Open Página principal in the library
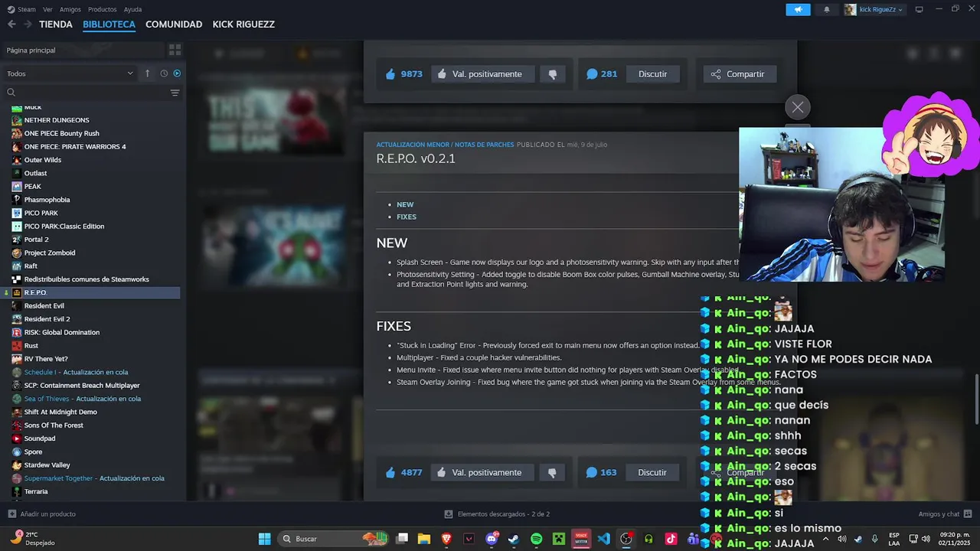 pyautogui.click(x=83, y=50)
